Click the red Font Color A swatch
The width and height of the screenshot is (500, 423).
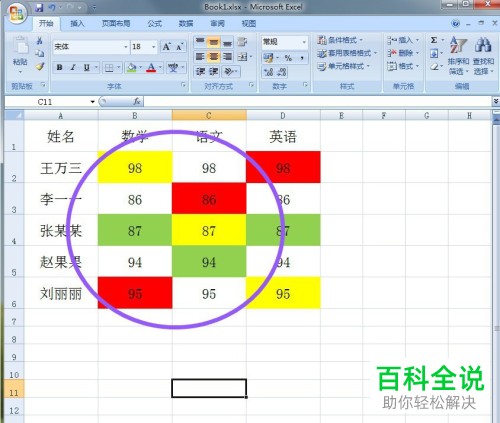pyautogui.click(x=151, y=68)
